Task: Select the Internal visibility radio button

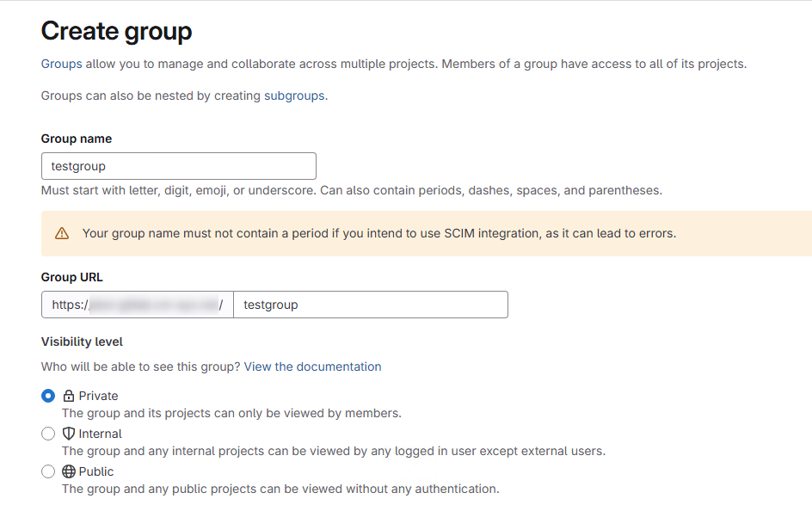Action: [x=48, y=434]
